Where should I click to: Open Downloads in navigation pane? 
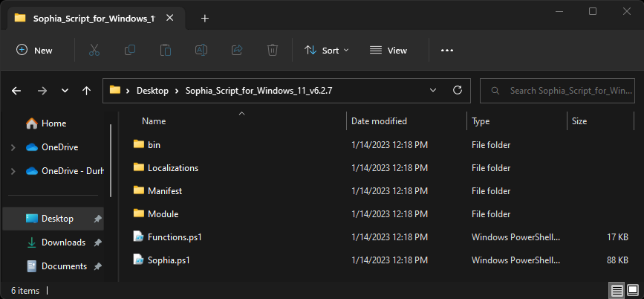point(56,242)
